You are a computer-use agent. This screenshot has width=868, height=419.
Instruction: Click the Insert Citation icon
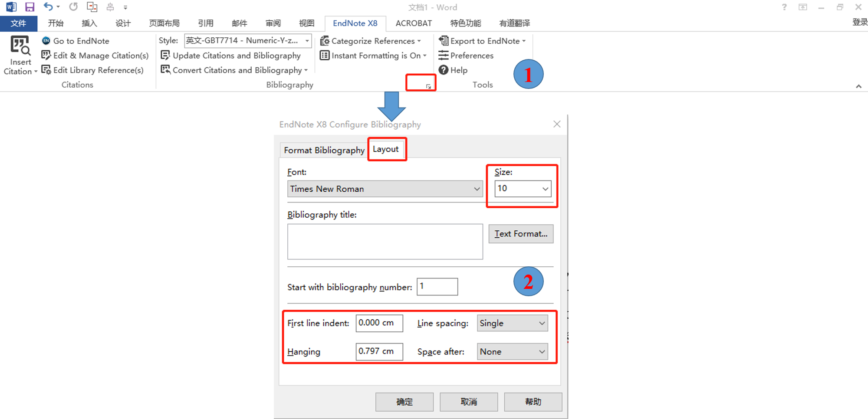[20, 46]
